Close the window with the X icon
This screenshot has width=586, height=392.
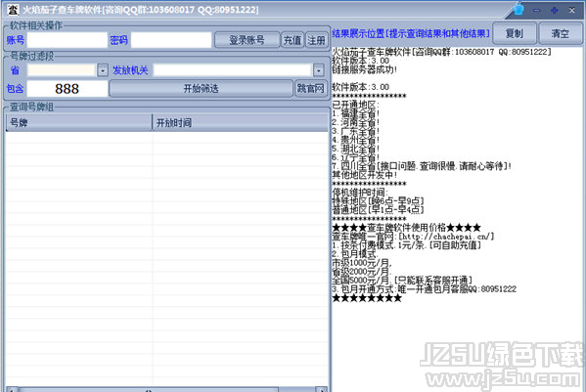[x=571, y=11]
